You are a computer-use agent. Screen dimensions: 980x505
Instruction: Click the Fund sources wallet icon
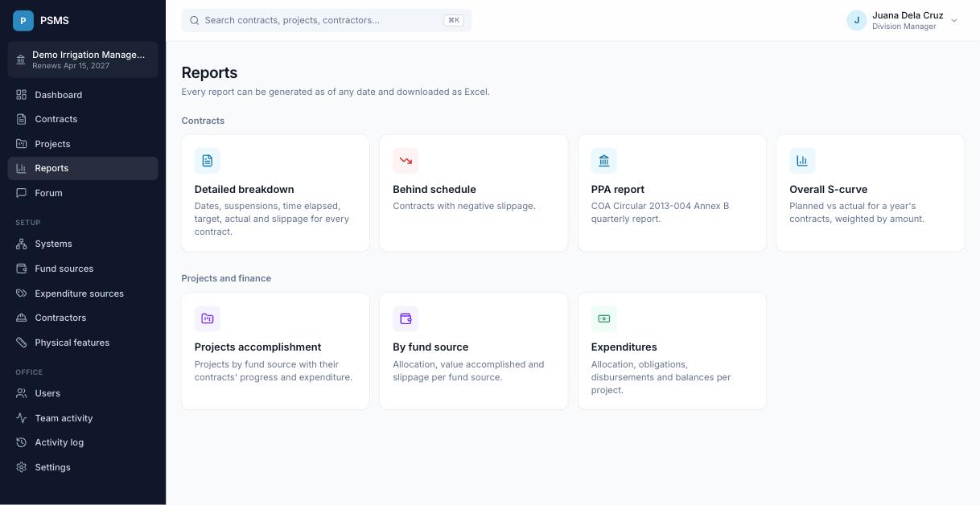click(x=22, y=269)
